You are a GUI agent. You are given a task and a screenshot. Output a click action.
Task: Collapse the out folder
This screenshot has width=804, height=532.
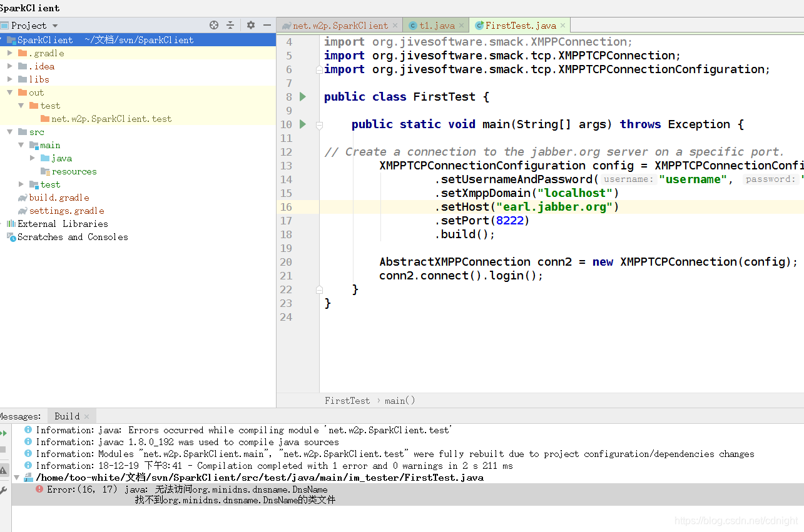10,93
